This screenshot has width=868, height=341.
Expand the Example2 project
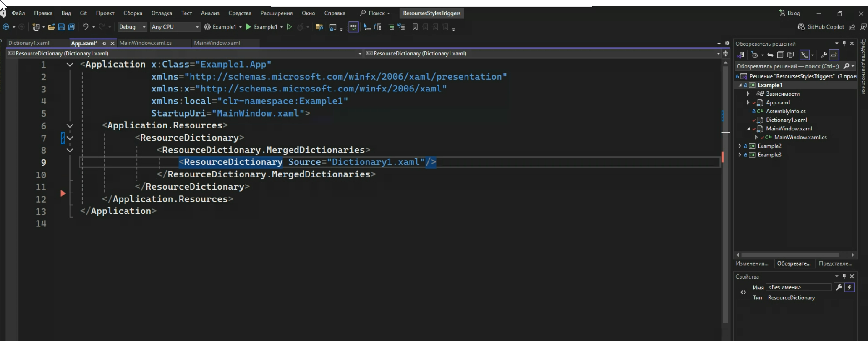pos(740,146)
